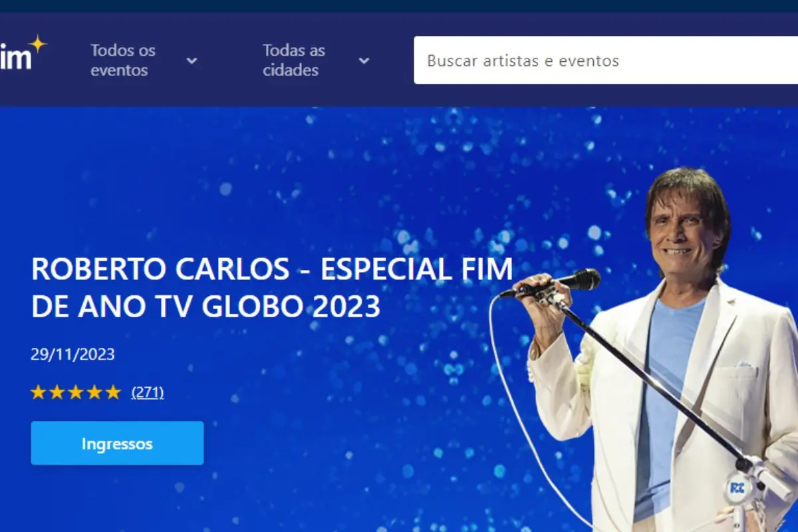Click the yellow sparkle on the logo

[x=38, y=45]
